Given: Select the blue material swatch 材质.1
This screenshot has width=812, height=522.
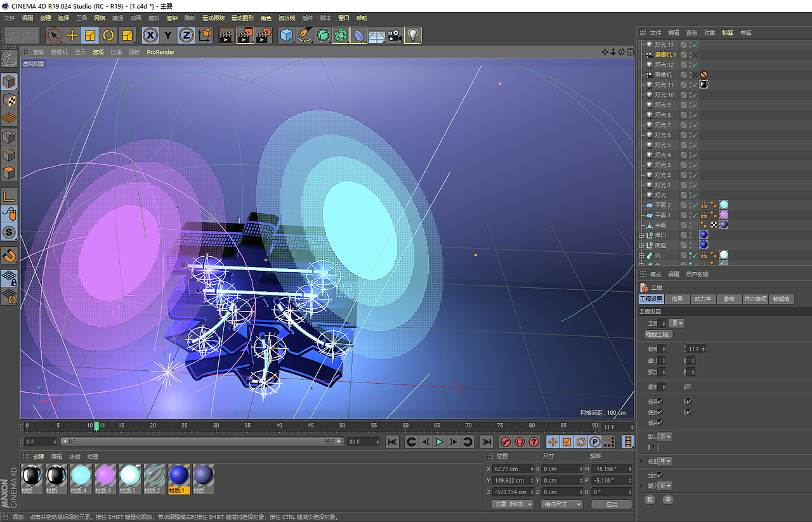Looking at the screenshot, I should pos(179,479).
